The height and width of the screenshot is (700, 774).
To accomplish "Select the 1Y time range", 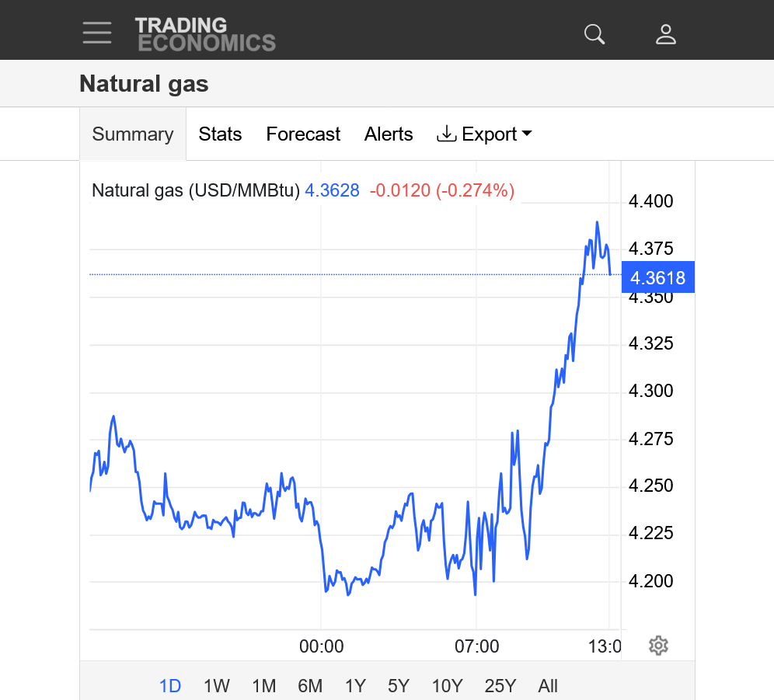I will [355, 686].
